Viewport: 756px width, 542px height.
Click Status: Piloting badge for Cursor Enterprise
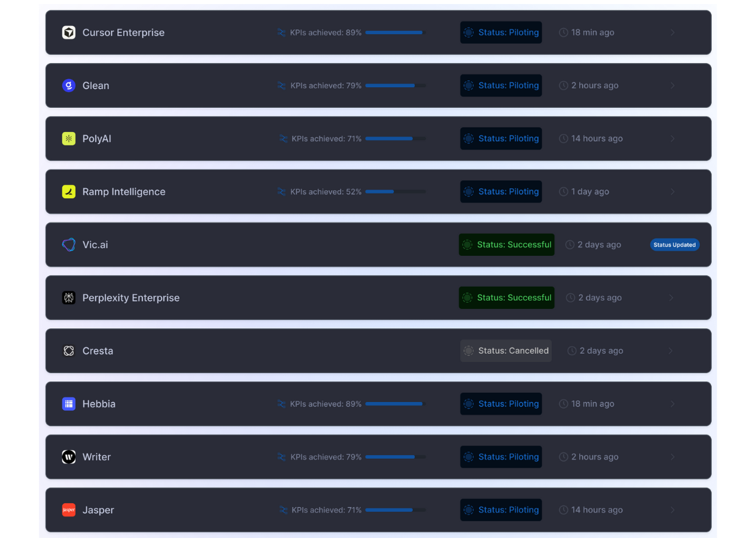click(x=501, y=32)
